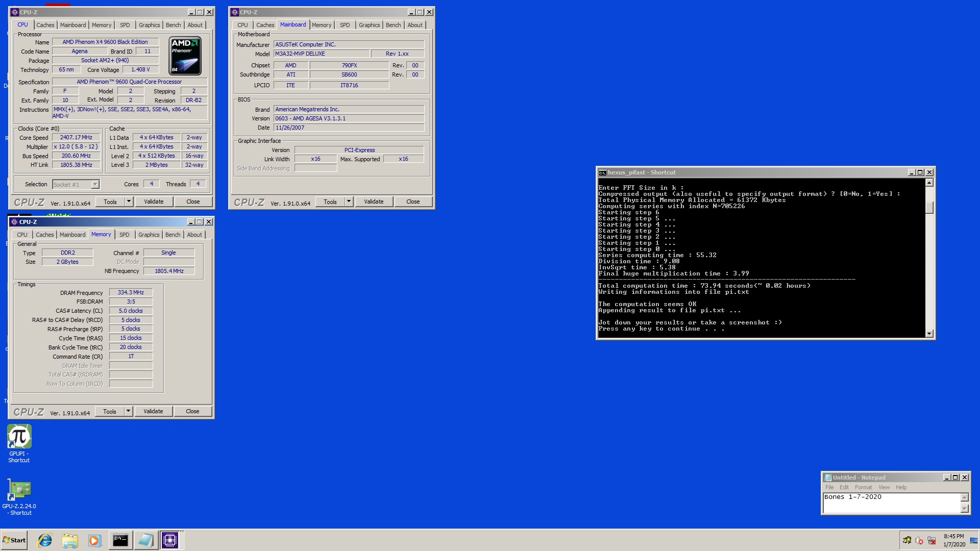Viewport: 980px width, 551px height.
Task: Switch to CPU tab in Memory window
Action: (22, 235)
